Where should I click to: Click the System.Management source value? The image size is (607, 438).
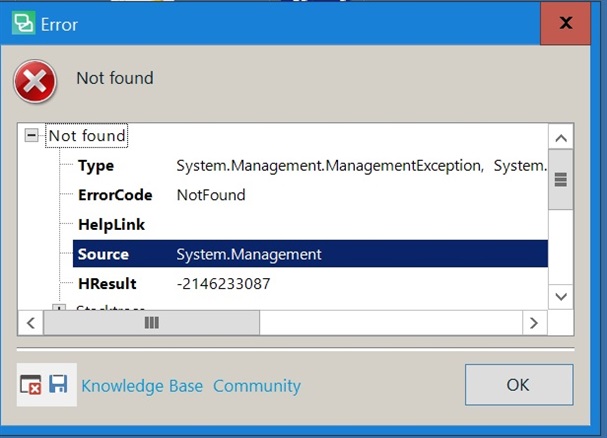(x=249, y=254)
